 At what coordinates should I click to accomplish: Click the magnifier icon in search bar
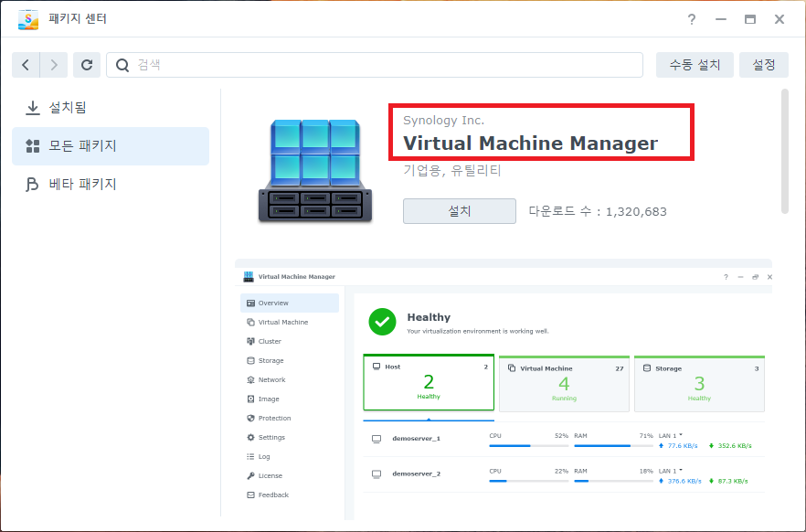pyautogui.click(x=122, y=65)
